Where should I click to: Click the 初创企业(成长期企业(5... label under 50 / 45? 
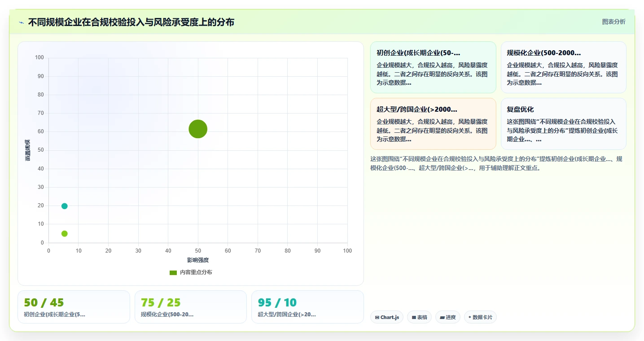pyautogui.click(x=54, y=315)
